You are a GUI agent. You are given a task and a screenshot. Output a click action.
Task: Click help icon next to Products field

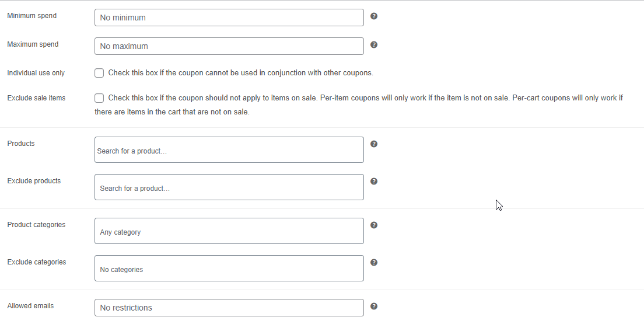[x=374, y=144]
